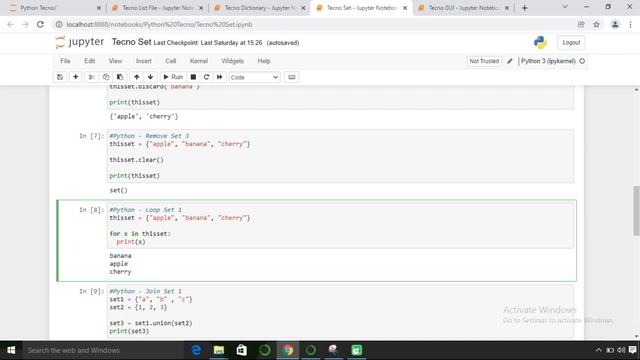Viewport: 640px width, 360px height.
Task: Open the command palette keyboard icon
Action: [291, 77]
